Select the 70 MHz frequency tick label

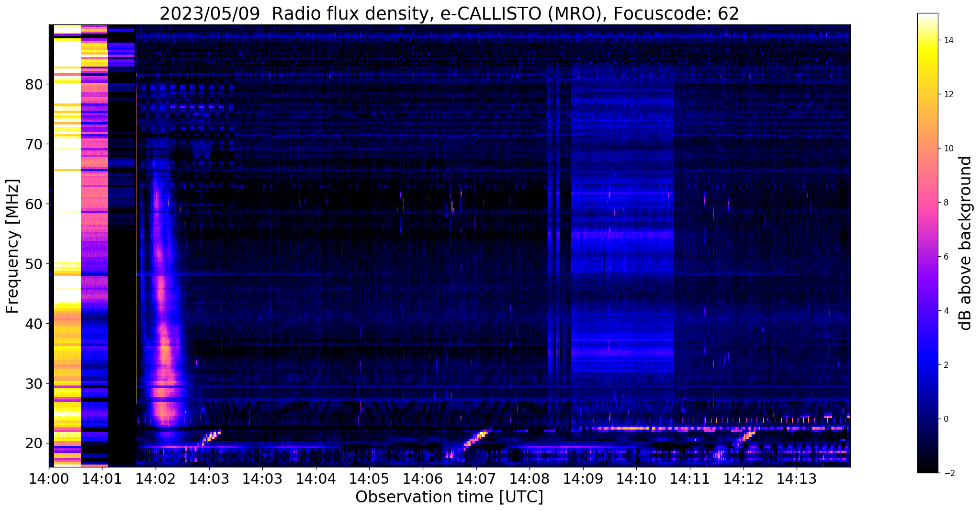pos(34,144)
